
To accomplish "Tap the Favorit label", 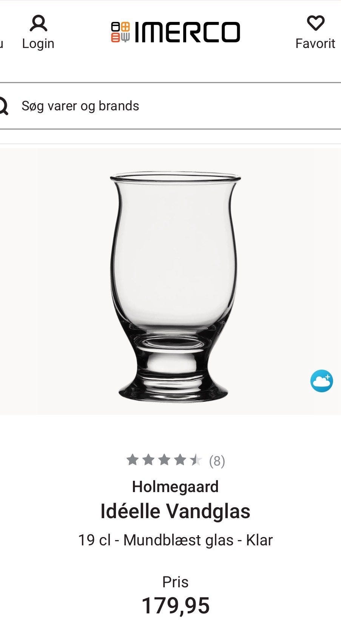I will click(315, 44).
